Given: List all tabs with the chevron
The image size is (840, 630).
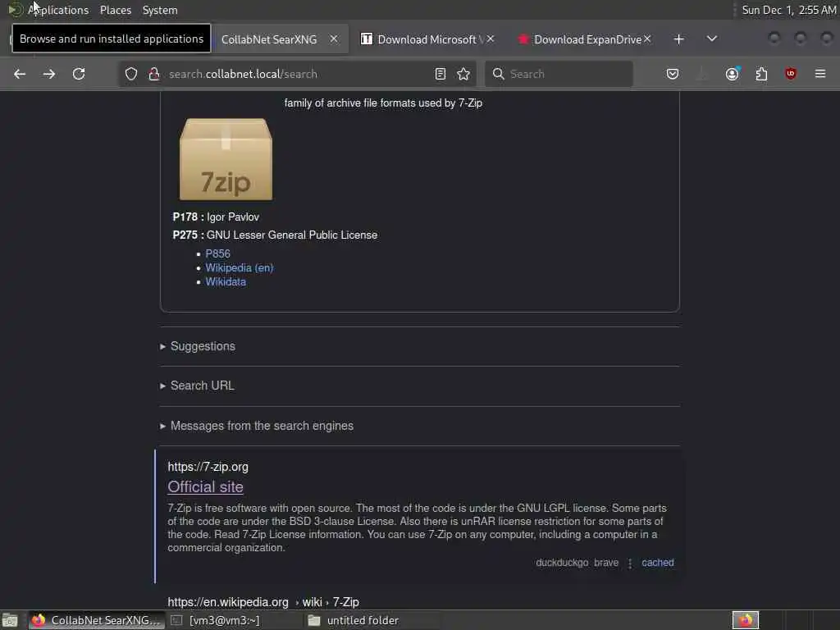Looking at the screenshot, I should point(712,39).
